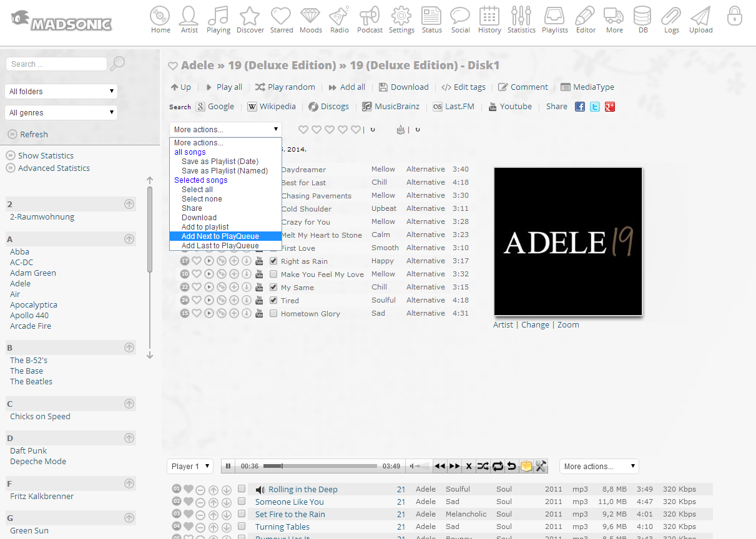The height and width of the screenshot is (539, 756).
Task: Toggle shuffle in the player bar
Action: point(483,466)
